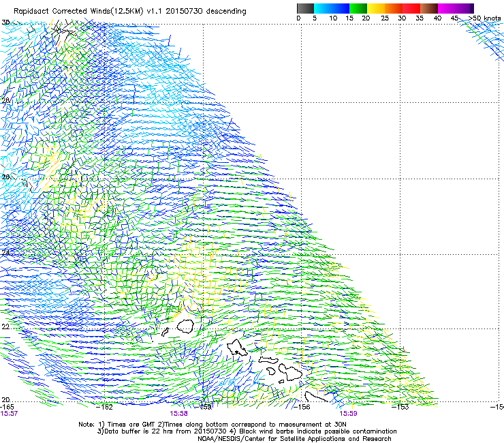Click the -156 longitude axis label
This screenshot has height=443, width=504.
click(x=302, y=407)
